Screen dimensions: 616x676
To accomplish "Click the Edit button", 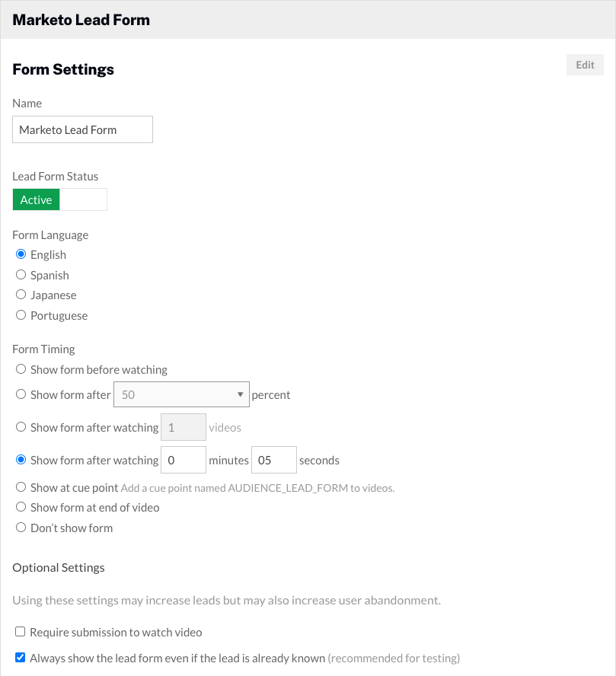I will (x=584, y=65).
